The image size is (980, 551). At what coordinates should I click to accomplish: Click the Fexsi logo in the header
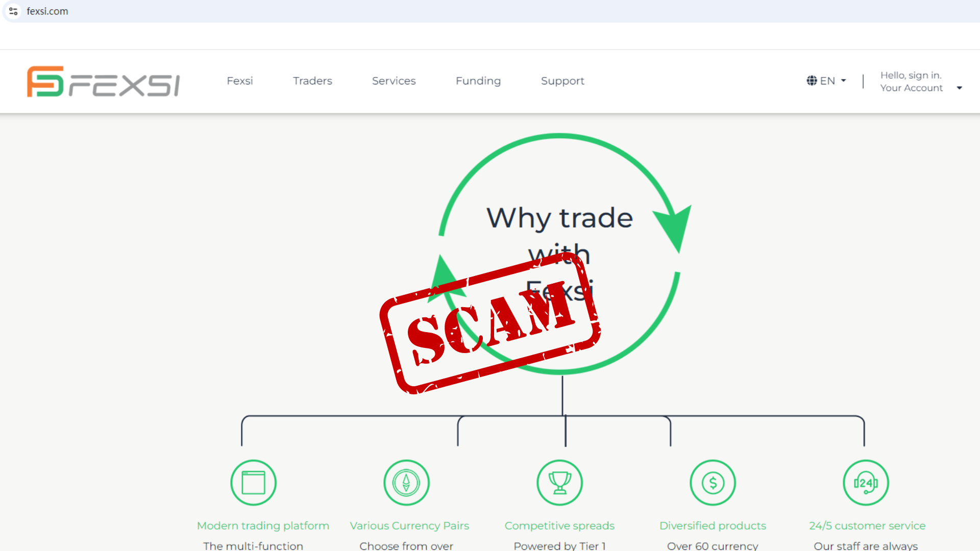[103, 82]
